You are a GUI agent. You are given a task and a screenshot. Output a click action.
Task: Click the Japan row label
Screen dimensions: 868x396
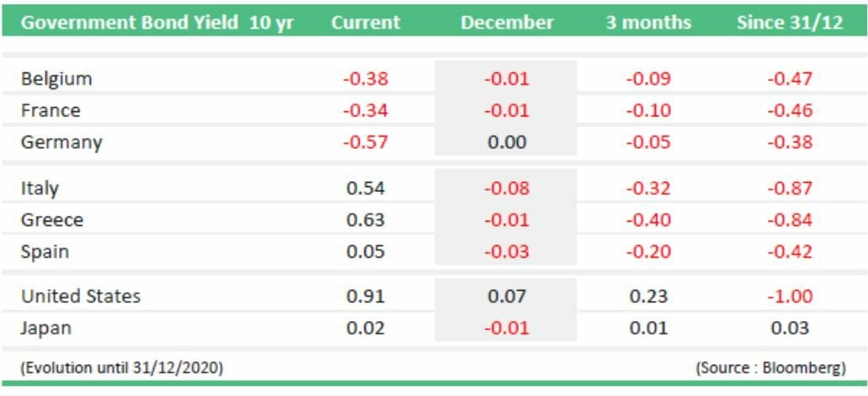tap(46, 328)
